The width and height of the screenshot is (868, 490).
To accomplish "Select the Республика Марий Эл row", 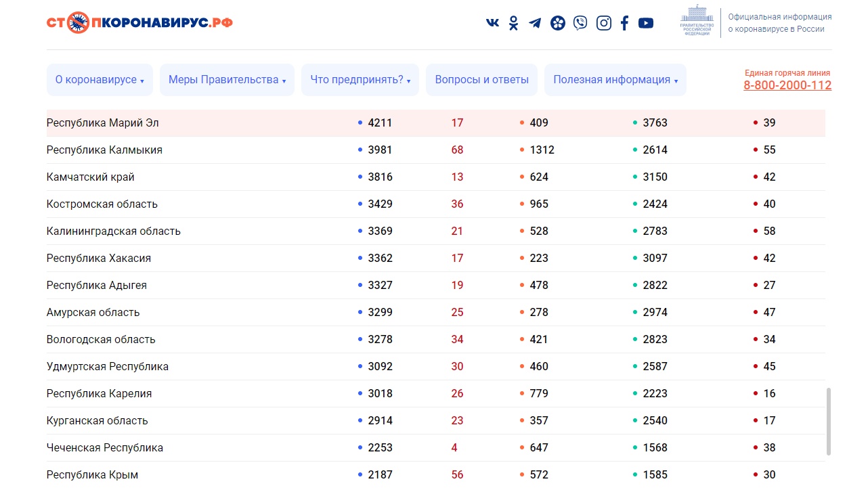I will click(102, 123).
